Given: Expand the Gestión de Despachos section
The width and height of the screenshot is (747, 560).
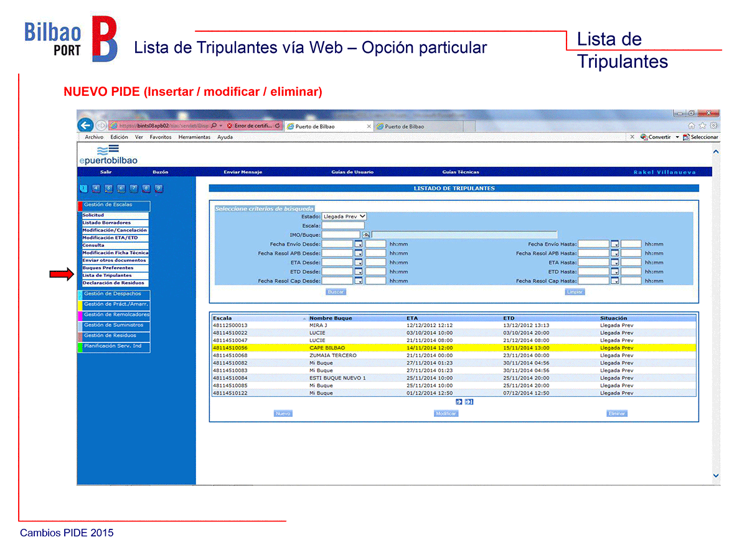Looking at the screenshot, I should pos(113,294).
